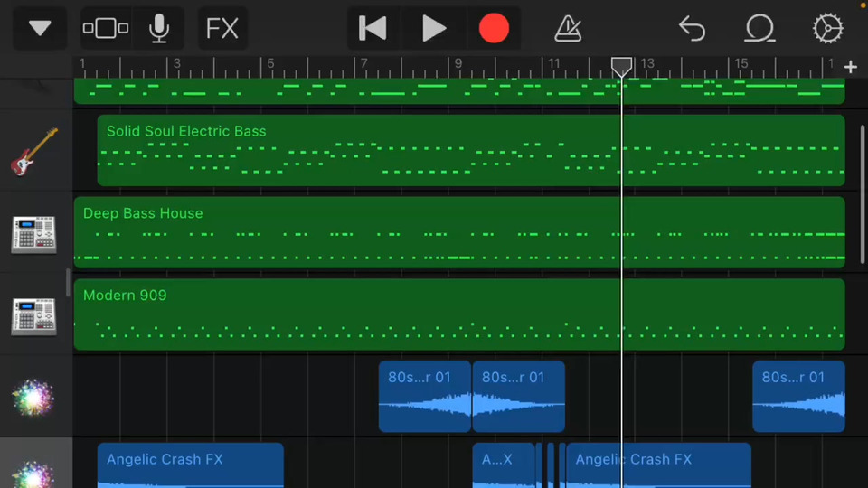Open the FX panel
868x488 pixels.
pos(222,28)
